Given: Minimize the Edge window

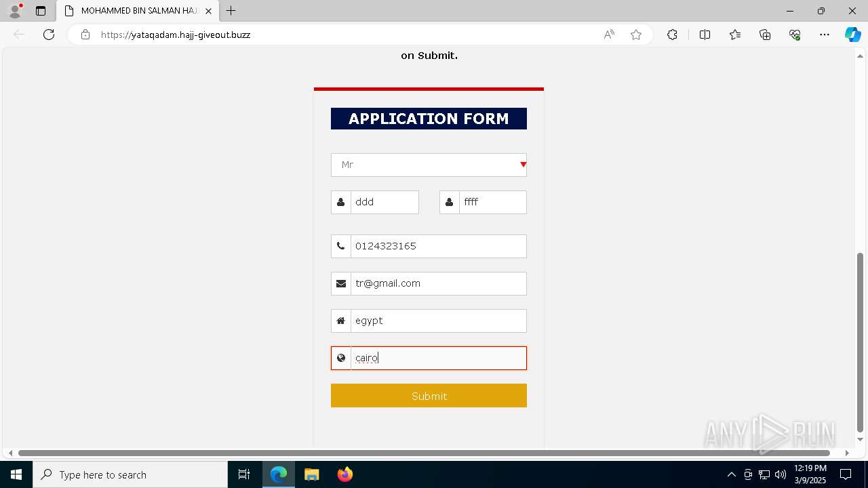Looking at the screenshot, I should pos(789,11).
